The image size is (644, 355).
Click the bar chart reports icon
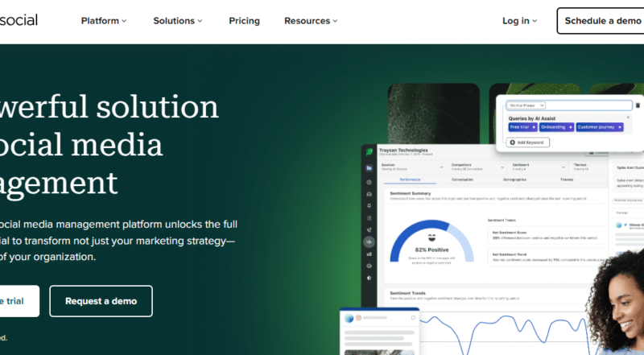tap(369, 253)
